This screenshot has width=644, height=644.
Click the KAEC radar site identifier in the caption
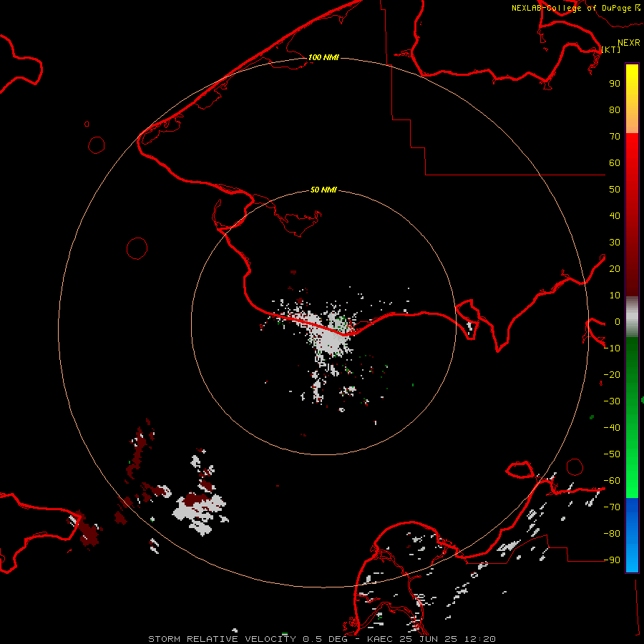coord(381,639)
